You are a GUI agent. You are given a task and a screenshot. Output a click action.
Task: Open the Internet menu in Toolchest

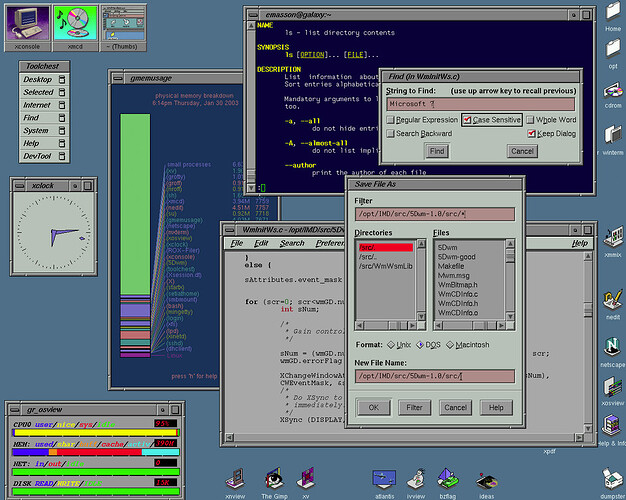37,105
